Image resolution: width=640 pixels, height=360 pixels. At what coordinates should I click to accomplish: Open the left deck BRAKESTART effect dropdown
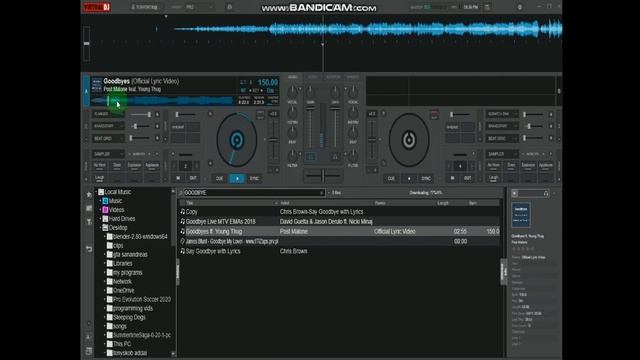click(108, 127)
